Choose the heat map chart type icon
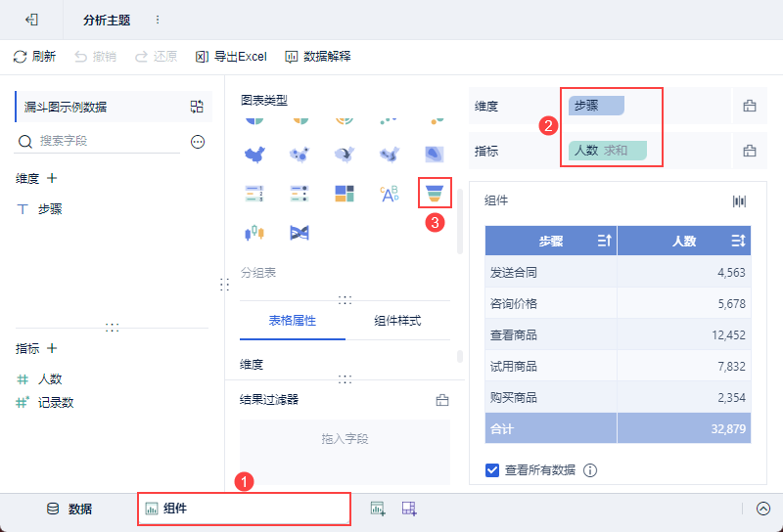783x532 pixels. pos(435,155)
